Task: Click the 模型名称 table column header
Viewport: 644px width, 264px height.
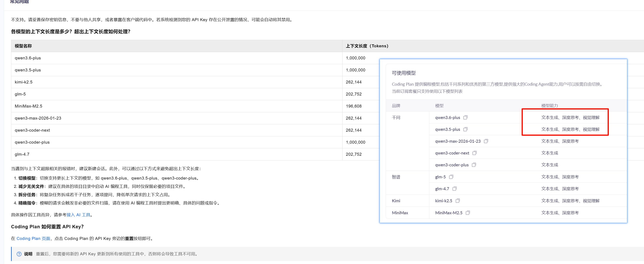Action: click(x=23, y=46)
